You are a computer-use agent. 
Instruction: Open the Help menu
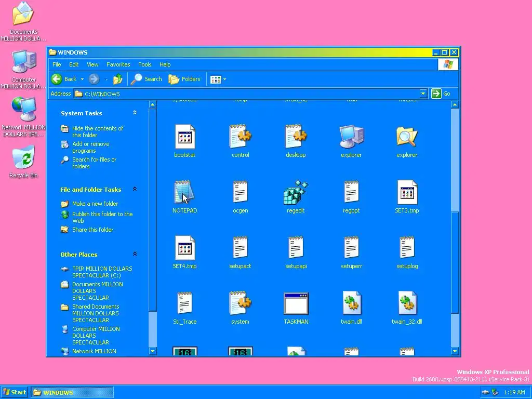165,64
